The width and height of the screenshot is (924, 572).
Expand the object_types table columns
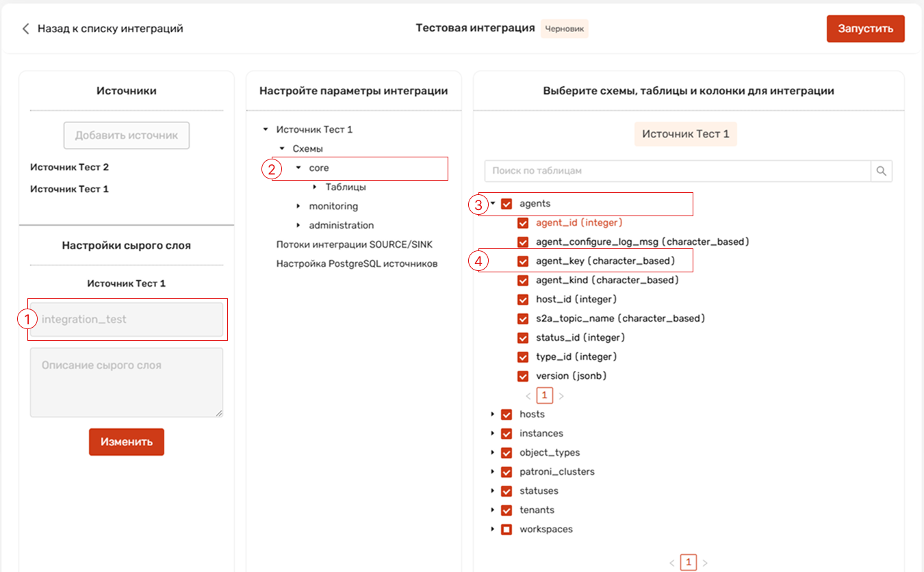(x=492, y=453)
